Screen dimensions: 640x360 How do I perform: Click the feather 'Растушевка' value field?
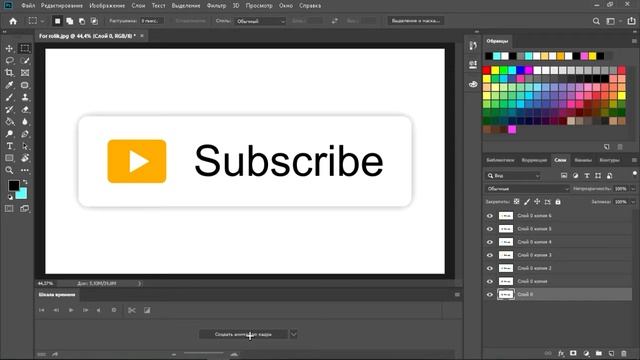pyautogui.click(x=152, y=21)
